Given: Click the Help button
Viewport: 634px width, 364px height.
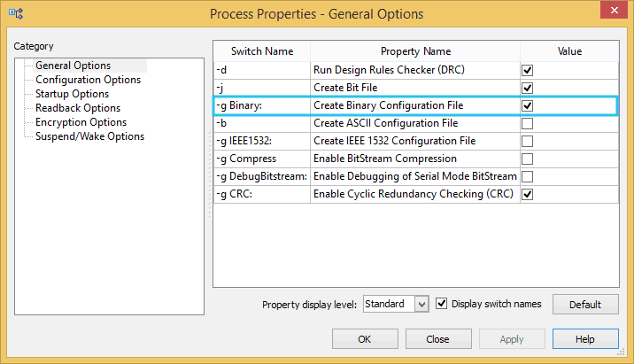Looking at the screenshot, I should coord(584,339).
